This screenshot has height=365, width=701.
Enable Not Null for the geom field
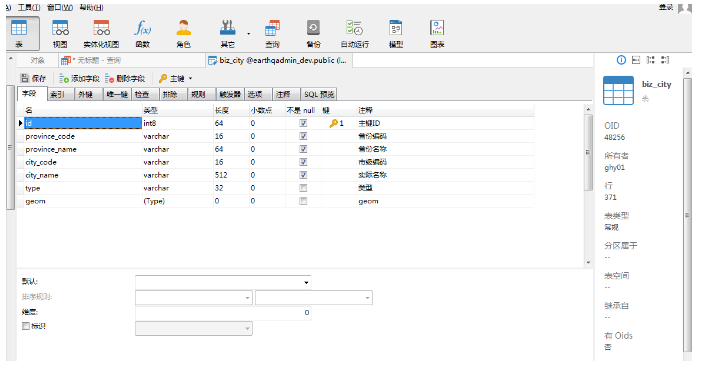pyautogui.click(x=303, y=201)
